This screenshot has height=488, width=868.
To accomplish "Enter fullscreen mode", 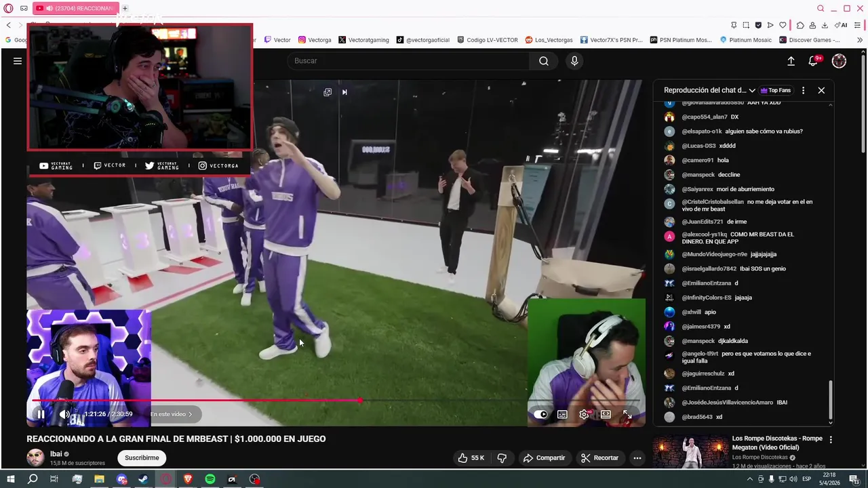I will coord(627,414).
